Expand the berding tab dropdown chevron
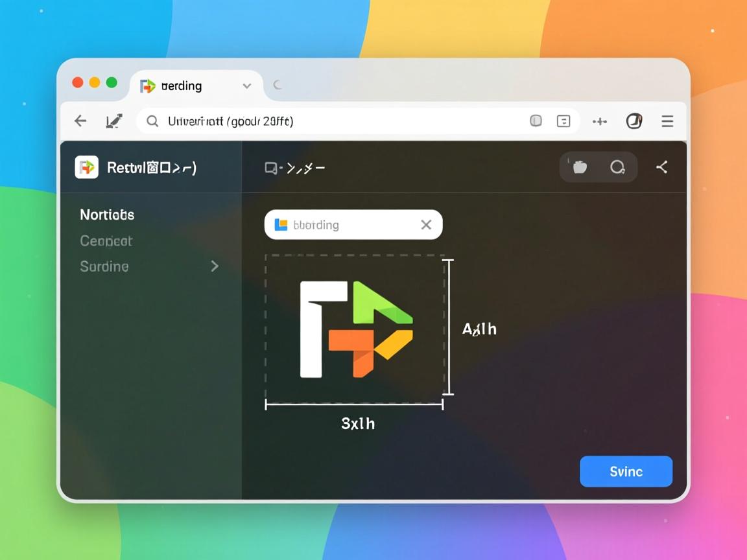The image size is (747, 560). (x=246, y=86)
